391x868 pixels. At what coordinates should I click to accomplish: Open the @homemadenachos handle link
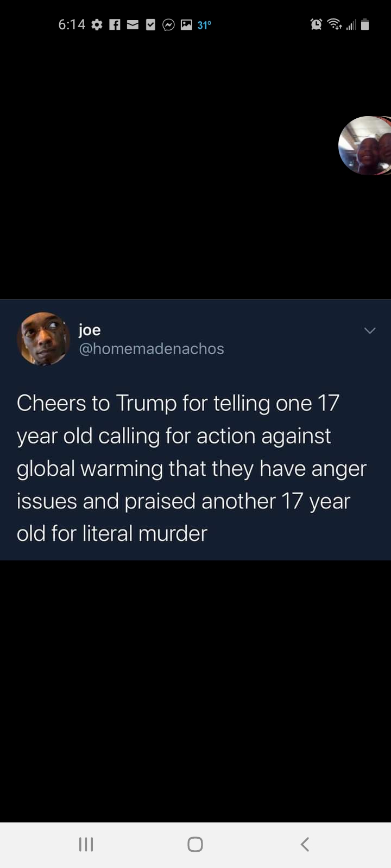click(x=152, y=348)
